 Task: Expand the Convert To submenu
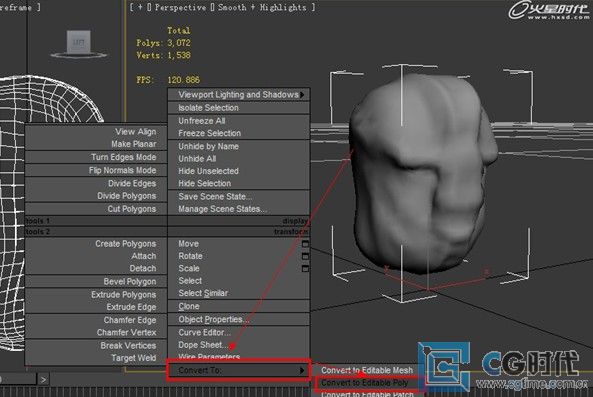pyautogui.click(x=239, y=370)
